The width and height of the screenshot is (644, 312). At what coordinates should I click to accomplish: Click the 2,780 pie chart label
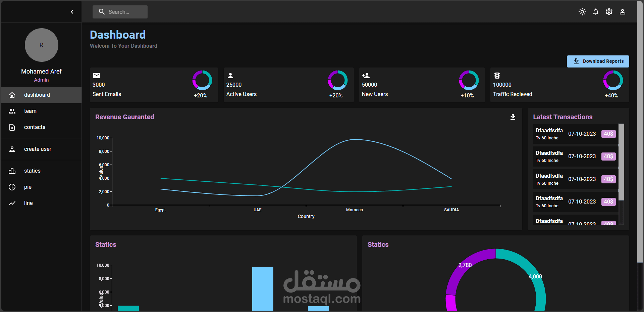click(465, 265)
